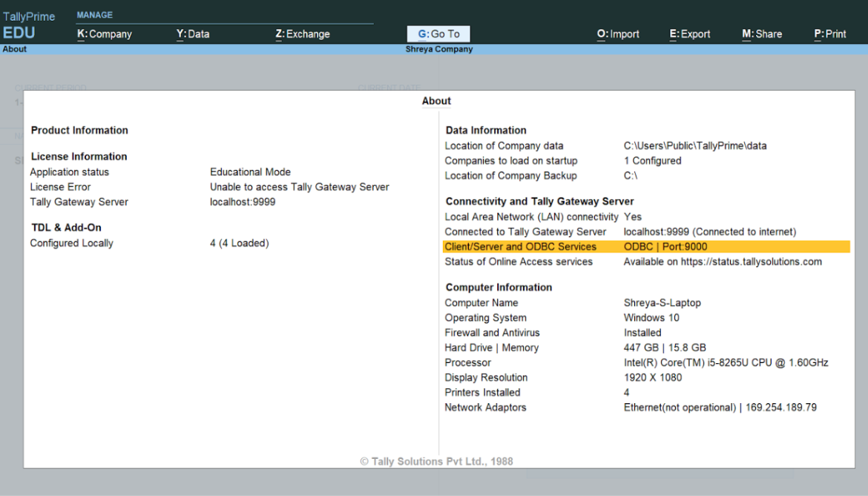Viewport: 868px width, 496px height.
Task: Select the Operating System row label
Action: [x=485, y=318]
